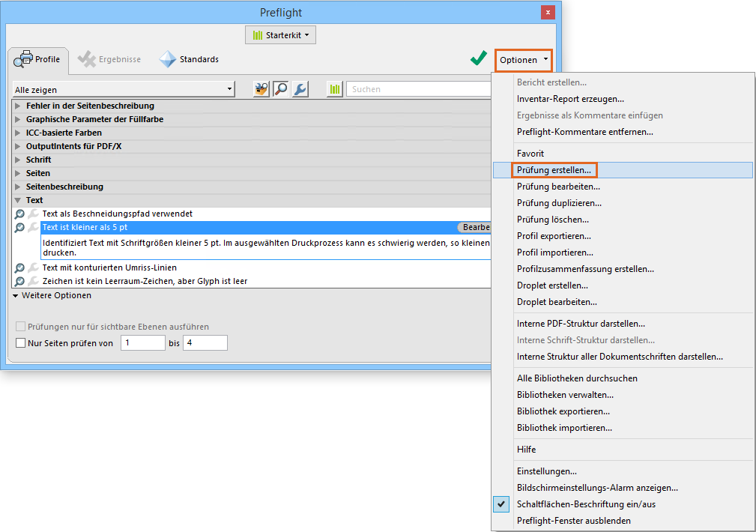Open the Optionen menu
The height and width of the screenshot is (532, 756).
pos(523,60)
